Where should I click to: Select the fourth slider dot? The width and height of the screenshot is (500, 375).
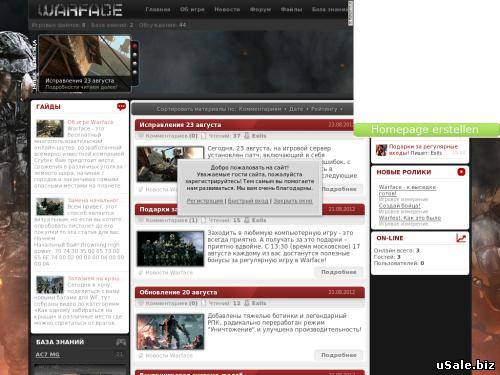tap(135, 72)
